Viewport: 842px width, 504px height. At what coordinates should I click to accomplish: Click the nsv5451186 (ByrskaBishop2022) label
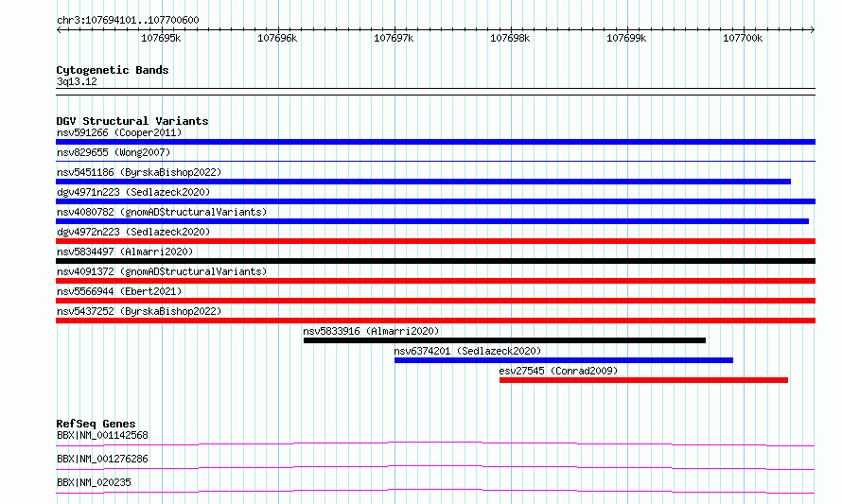(139, 172)
